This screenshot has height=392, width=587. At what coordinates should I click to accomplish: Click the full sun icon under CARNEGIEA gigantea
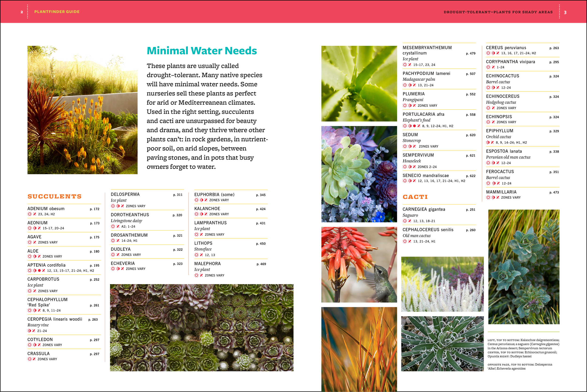(x=405, y=221)
